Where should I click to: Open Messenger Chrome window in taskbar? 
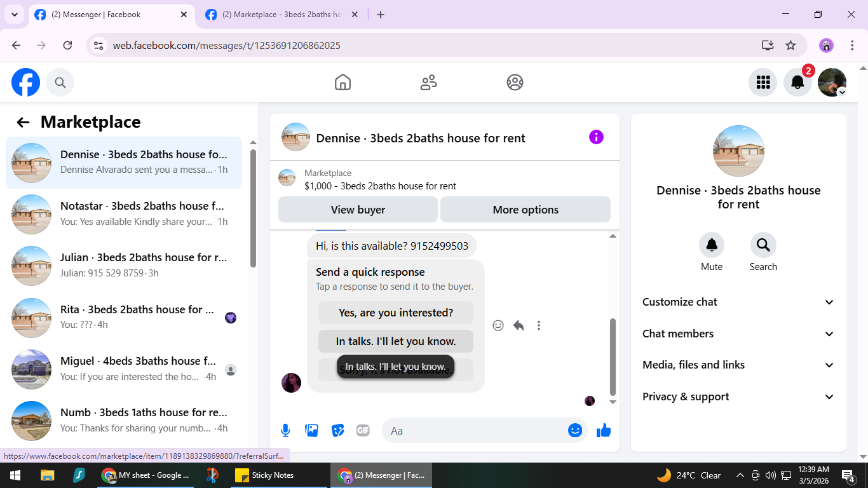click(x=381, y=475)
